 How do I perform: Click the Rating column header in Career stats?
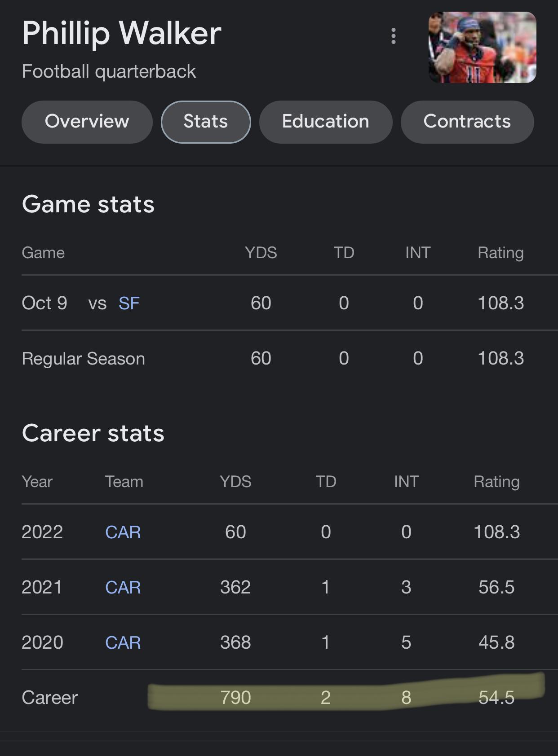[496, 482]
